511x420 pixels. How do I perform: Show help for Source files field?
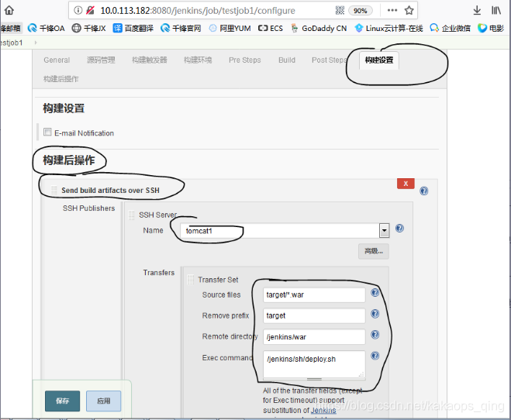(375, 293)
